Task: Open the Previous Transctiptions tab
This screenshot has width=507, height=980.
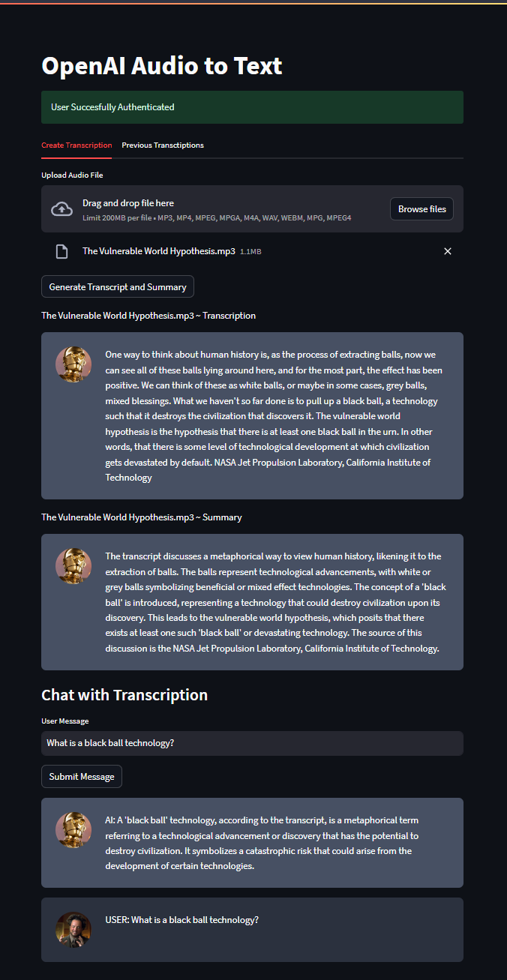Action: point(163,145)
